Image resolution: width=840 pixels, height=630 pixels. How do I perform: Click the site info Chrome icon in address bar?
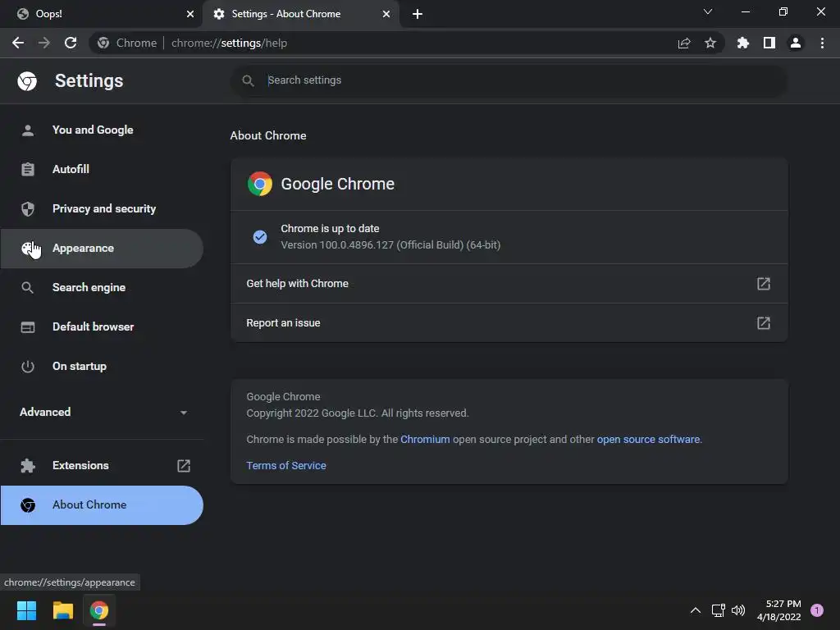[103, 43]
